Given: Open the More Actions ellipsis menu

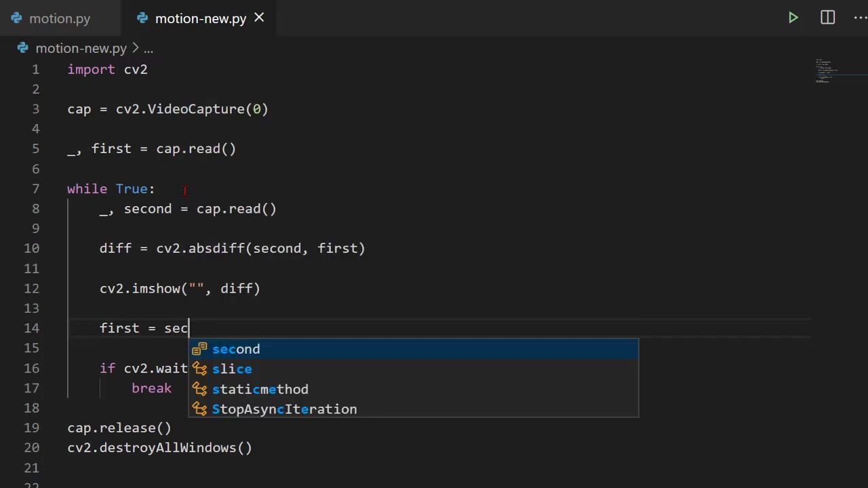Looking at the screenshot, I should [860, 18].
